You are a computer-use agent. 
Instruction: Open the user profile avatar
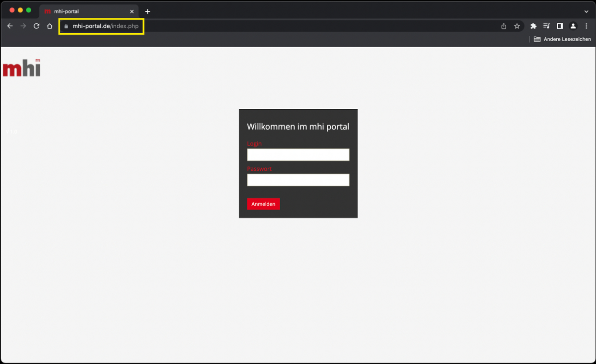[x=573, y=26]
